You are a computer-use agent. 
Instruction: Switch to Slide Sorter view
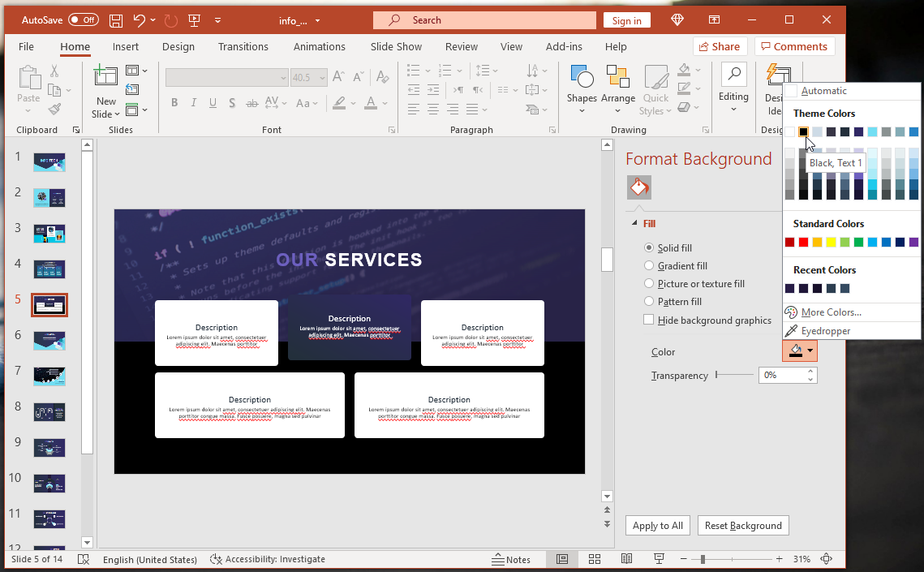click(594, 559)
